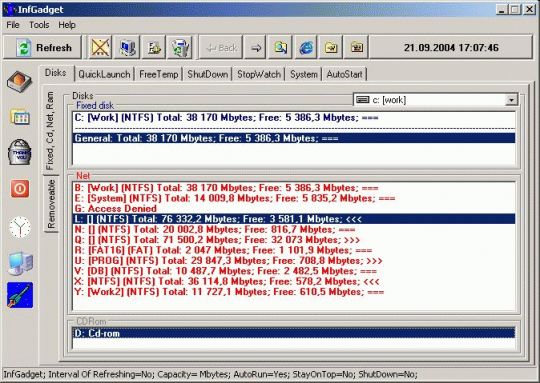Image resolution: width=540 pixels, height=383 pixels.
Task: Select the trash can sidebar icon
Action: coord(20,152)
